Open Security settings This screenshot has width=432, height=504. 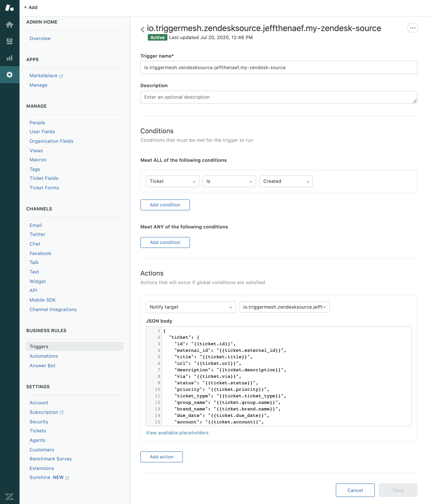pyautogui.click(x=39, y=422)
